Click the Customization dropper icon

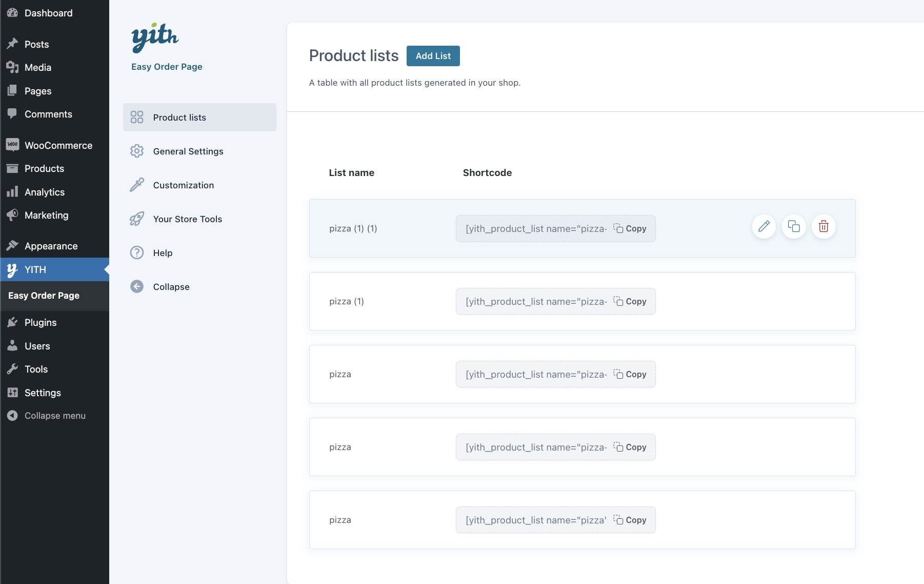click(137, 185)
